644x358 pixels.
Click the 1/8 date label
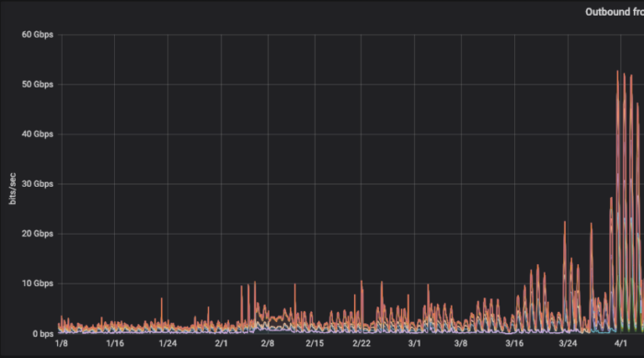(x=62, y=343)
